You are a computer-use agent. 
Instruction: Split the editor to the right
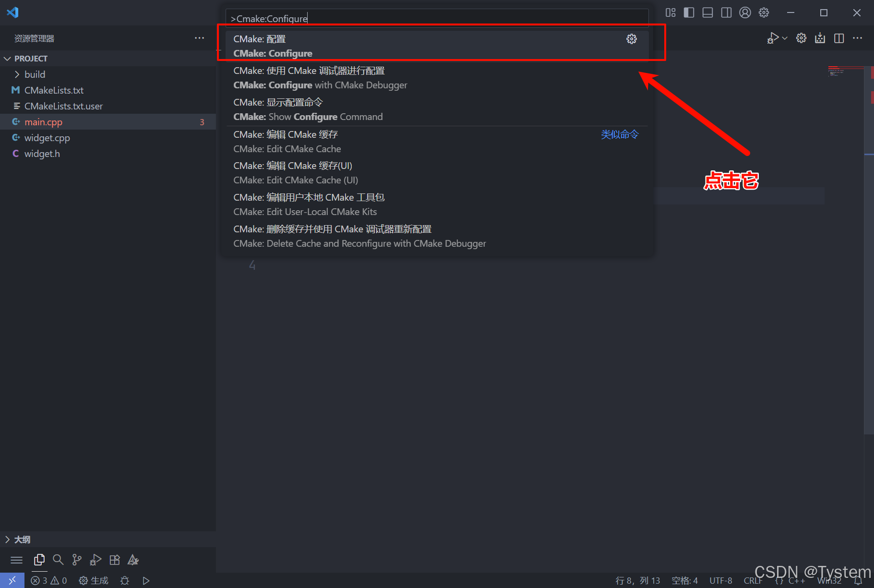[839, 38]
